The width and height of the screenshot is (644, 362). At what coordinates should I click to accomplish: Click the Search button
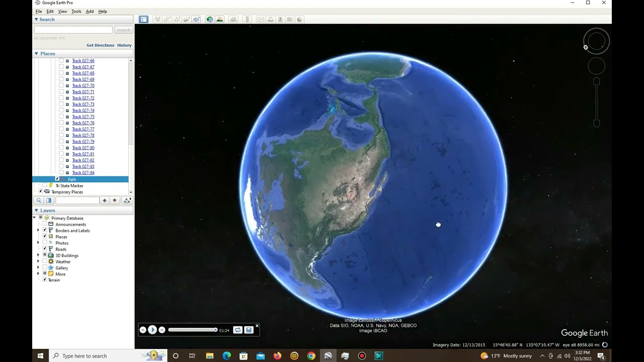[123, 30]
